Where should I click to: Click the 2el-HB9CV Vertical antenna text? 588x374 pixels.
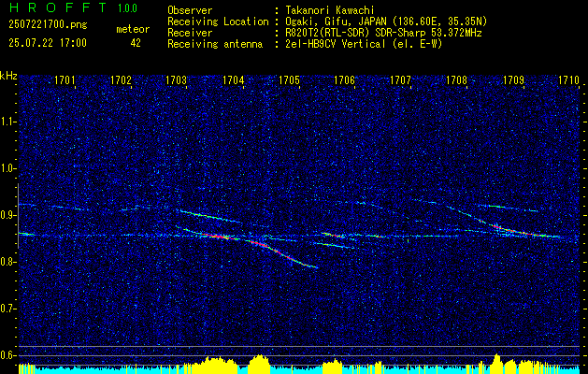(365, 44)
